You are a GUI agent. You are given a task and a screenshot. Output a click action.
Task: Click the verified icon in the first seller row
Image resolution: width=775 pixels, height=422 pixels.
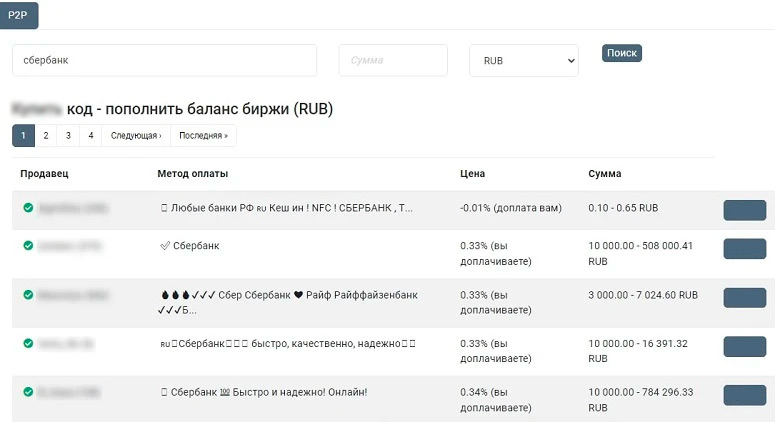28,208
